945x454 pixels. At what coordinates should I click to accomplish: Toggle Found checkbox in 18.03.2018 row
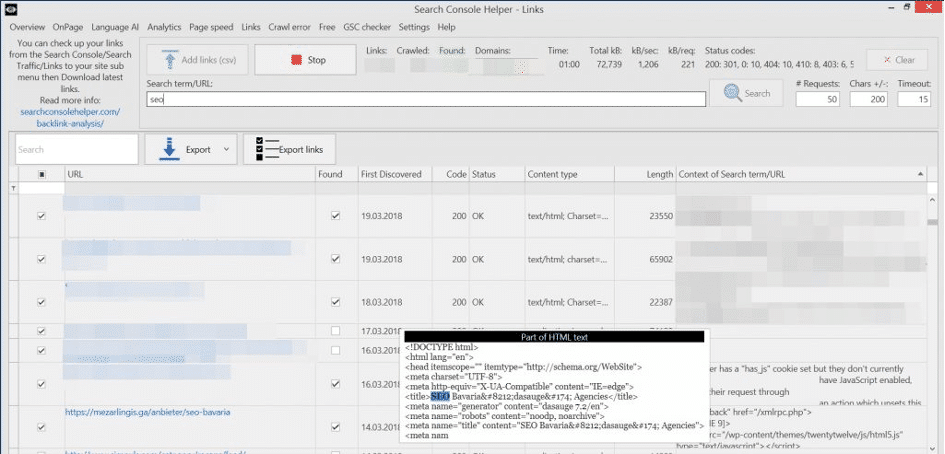[336, 302]
